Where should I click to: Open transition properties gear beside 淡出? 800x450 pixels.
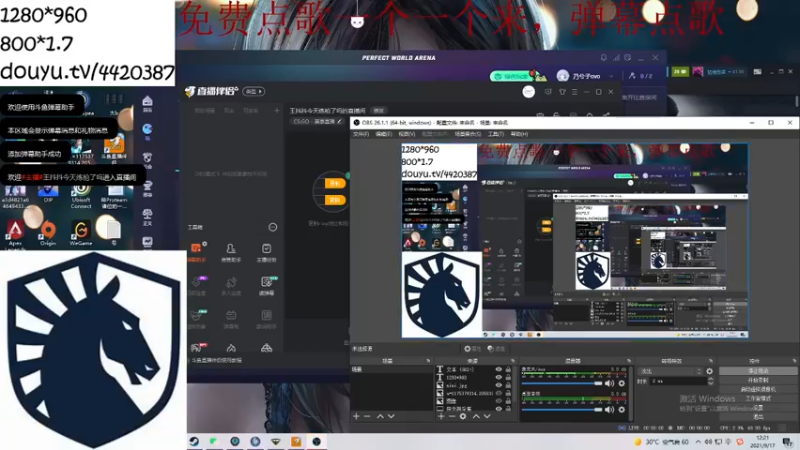click(x=710, y=371)
